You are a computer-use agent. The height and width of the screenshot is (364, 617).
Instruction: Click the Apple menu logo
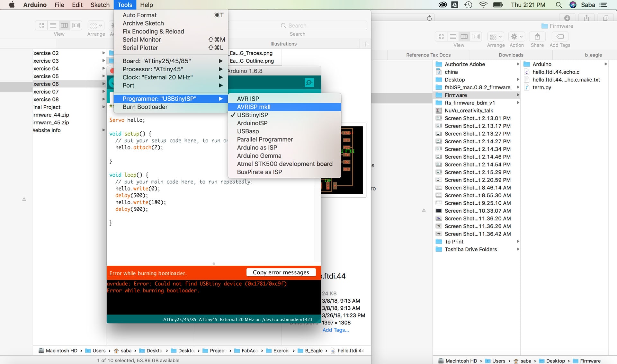tap(12, 5)
